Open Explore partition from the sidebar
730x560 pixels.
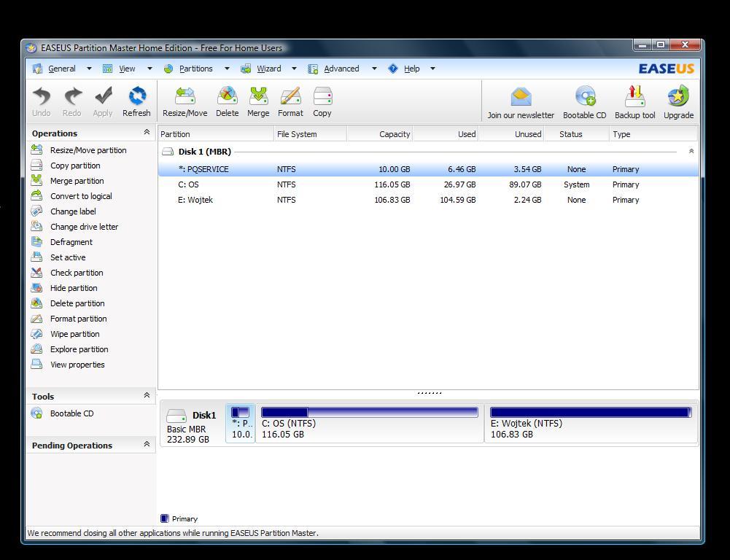(x=69, y=350)
